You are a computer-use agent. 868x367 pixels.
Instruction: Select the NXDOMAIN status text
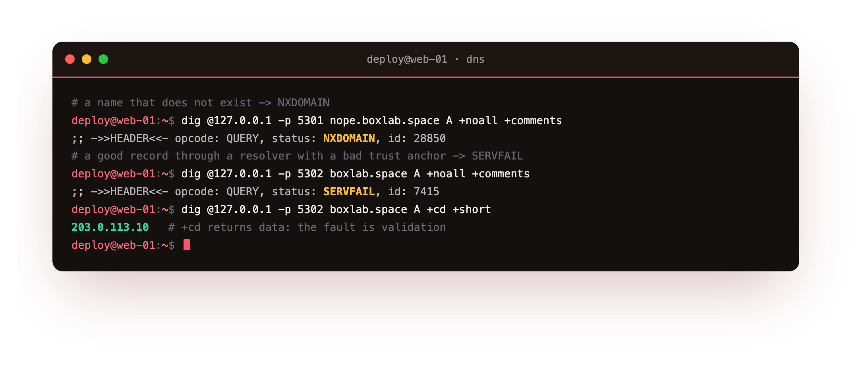tap(349, 138)
